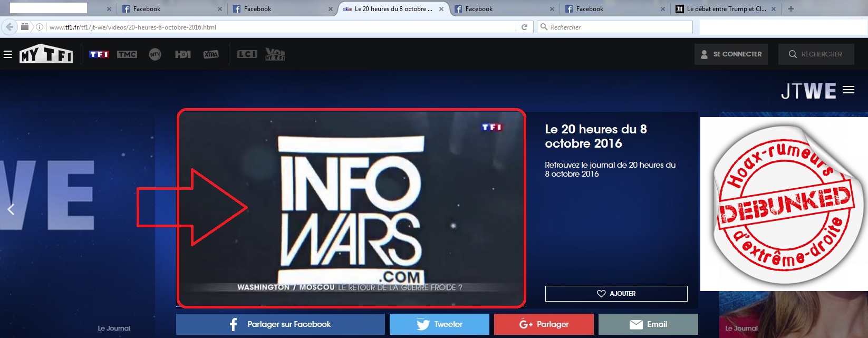Expand the JTWE section menu
The height and width of the screenshot is (338, 868).
coord(848,90)
